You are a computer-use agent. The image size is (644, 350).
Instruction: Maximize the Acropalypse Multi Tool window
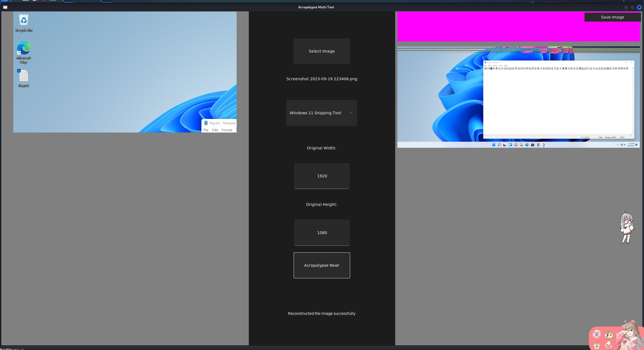(632, 7)
